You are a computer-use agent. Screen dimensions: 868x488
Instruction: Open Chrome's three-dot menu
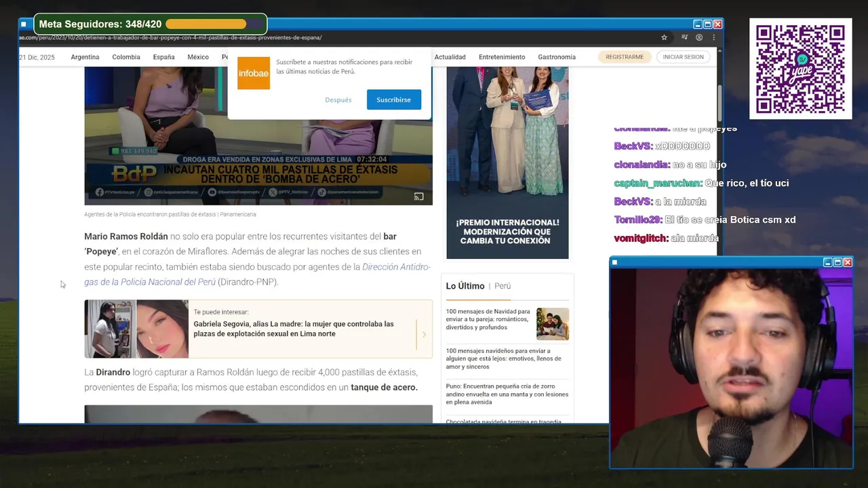713,38
